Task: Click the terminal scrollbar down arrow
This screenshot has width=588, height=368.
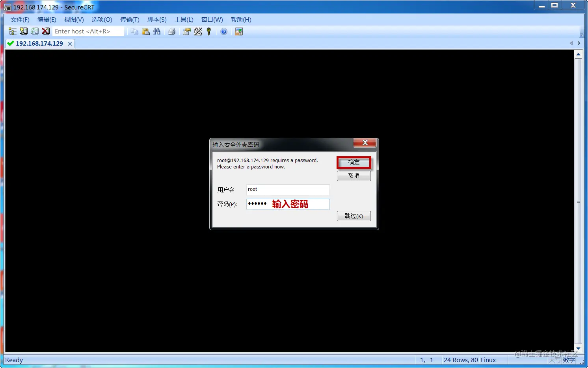Action: tap(579, 348)
